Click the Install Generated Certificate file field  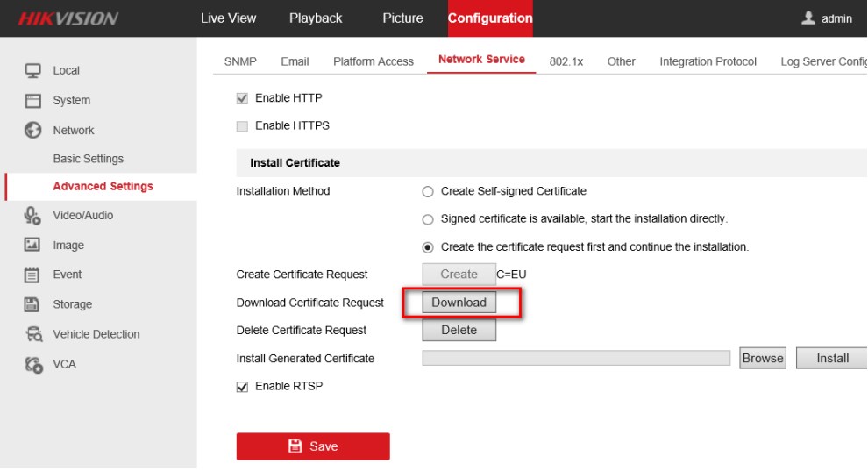point(575,358)
